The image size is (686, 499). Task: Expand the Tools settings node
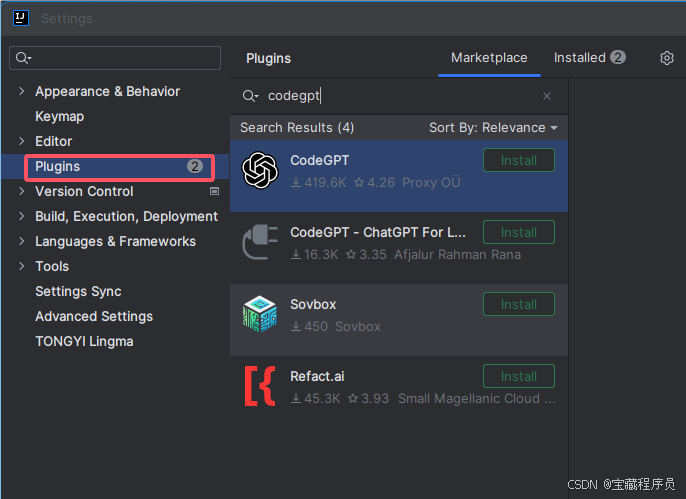(x=21, y=265)
